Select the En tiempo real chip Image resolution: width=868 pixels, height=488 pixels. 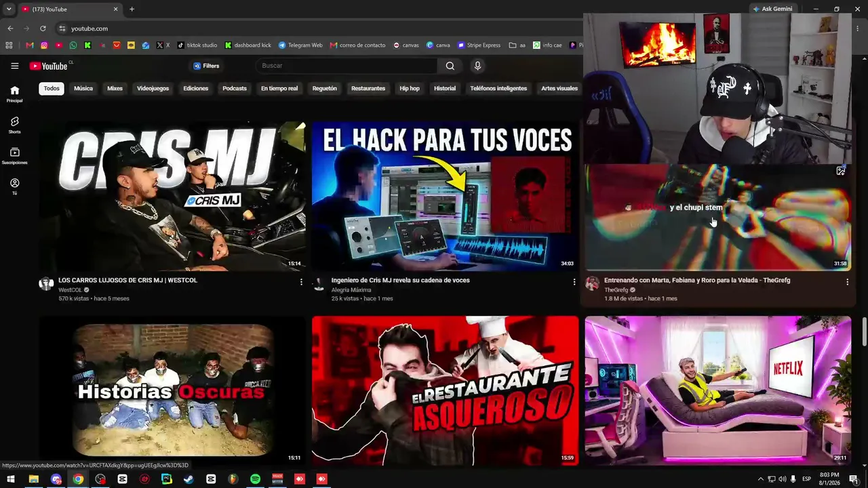tap(279, 88)
